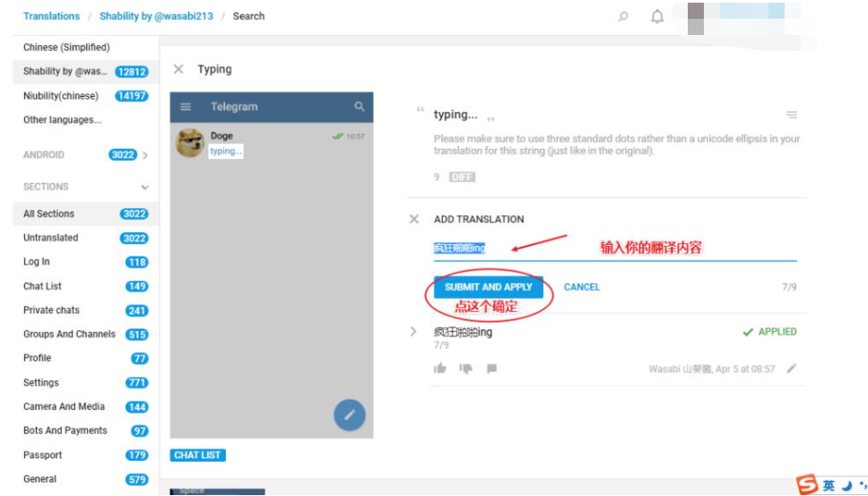This screenshot has height=496, width=868.
Task: Click the blue compose pencil in Telegram preview
Action: click(x=350, y=414)
